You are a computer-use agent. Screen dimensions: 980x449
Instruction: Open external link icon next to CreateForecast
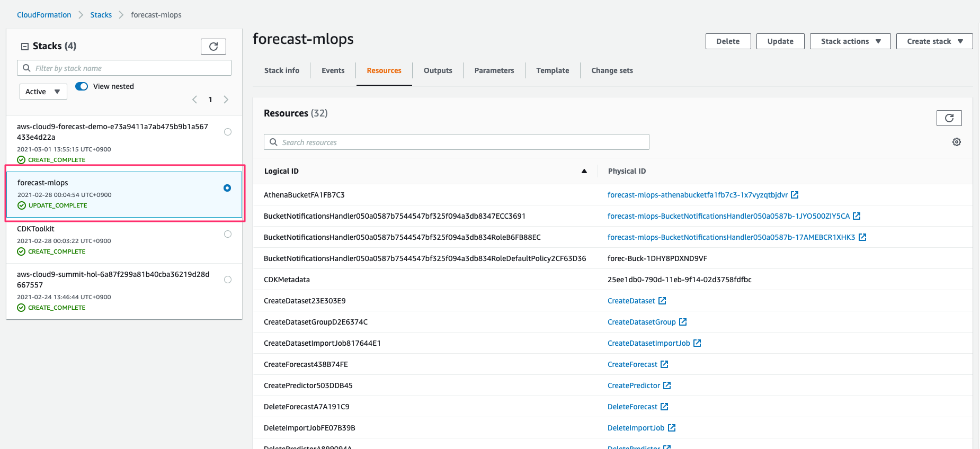pos(664,364)
